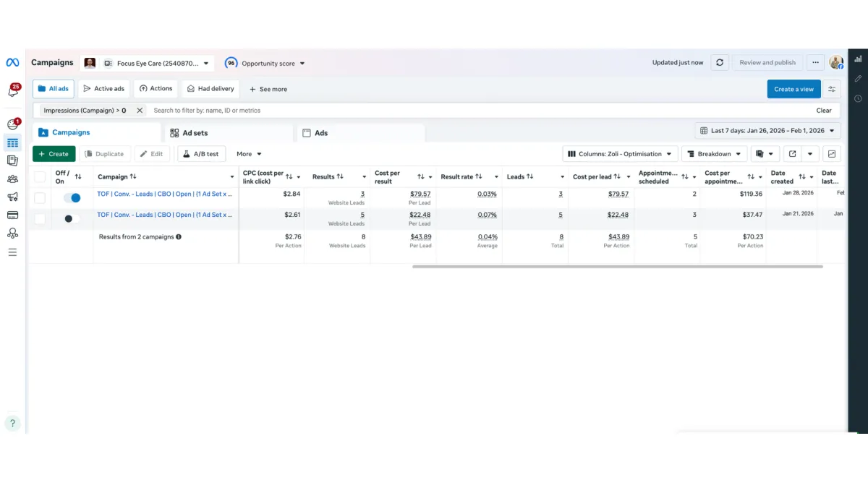Open Last 7 days date range picker
The image size is (868, 488).
[767, 131]
